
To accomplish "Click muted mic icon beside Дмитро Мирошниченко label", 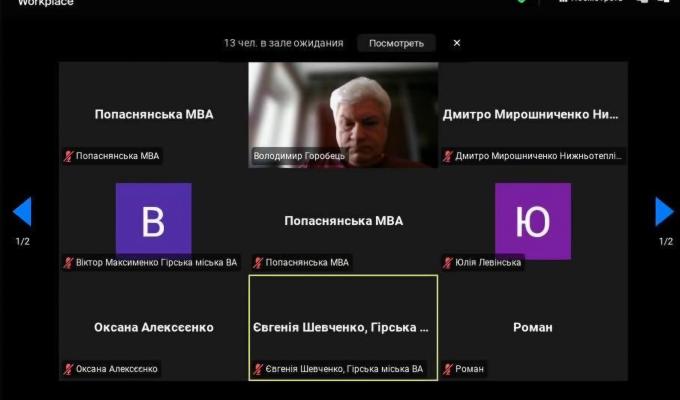I will 448,156.
